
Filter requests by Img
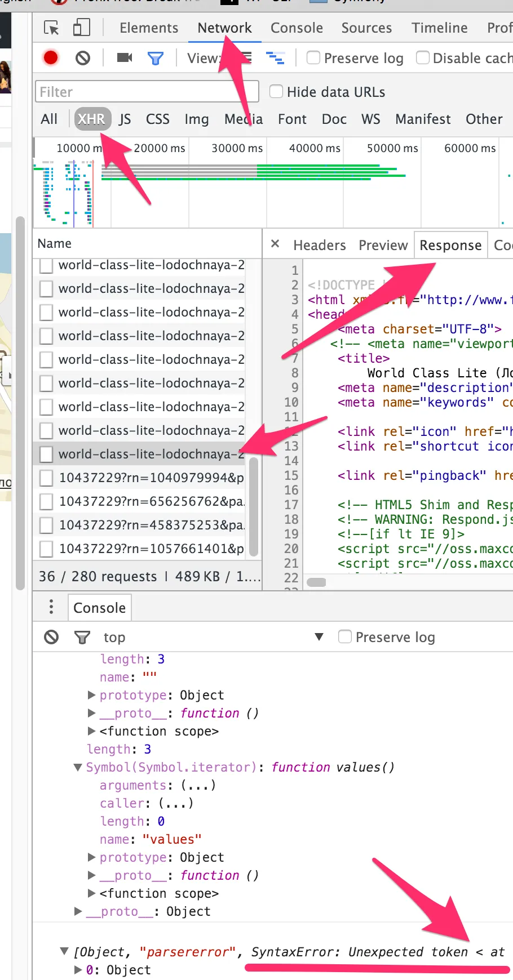[197, 119]
